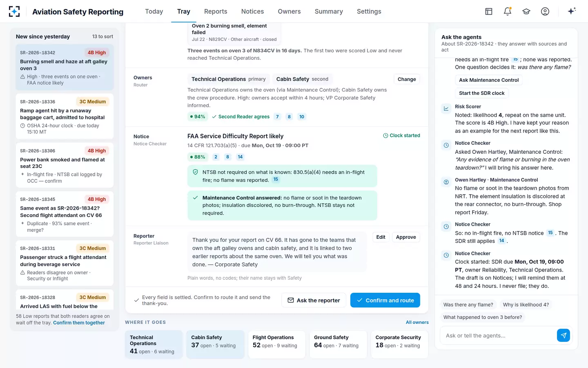Approve the reporter message
This screenshot has height=368, width=588.
point(406,237)
